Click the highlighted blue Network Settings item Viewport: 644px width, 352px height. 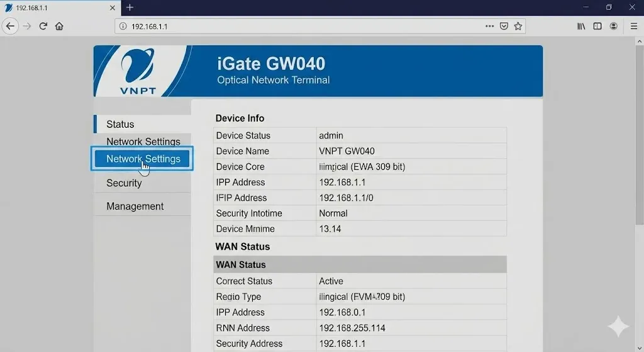tap(142, 159)
